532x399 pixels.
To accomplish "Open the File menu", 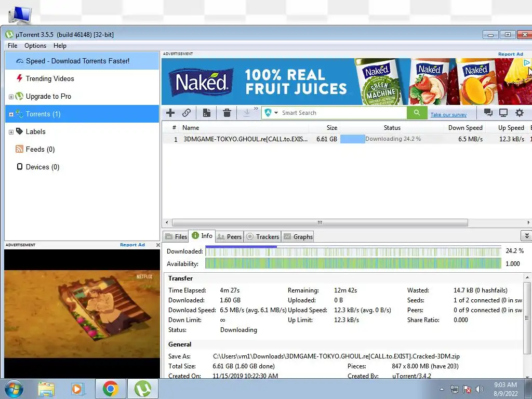I will [12, 46].
